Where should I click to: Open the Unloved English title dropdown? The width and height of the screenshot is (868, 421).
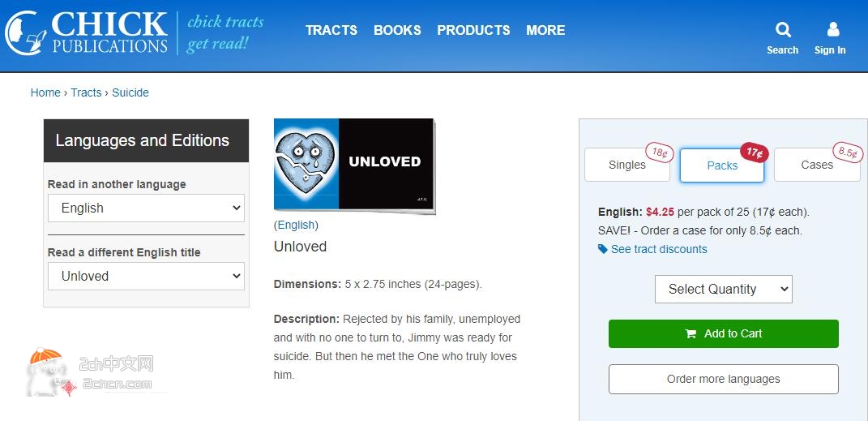pyautogui.click(x=146, y=276)
